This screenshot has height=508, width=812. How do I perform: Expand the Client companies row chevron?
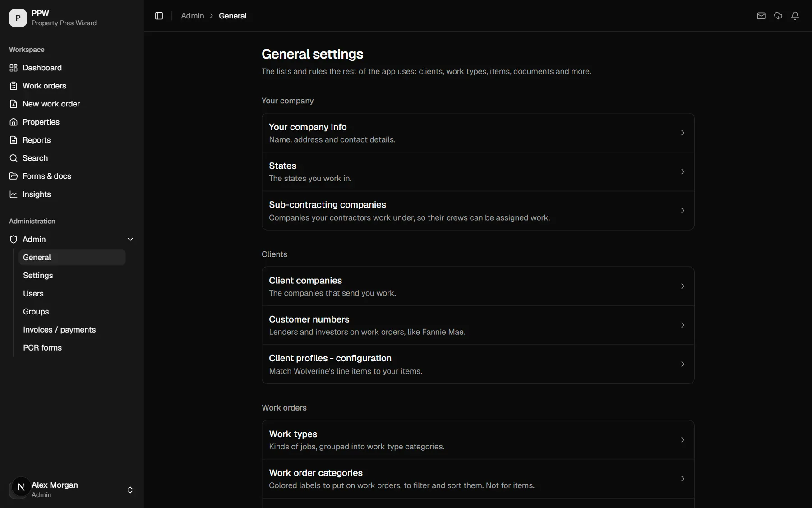[x=683, y=286]
